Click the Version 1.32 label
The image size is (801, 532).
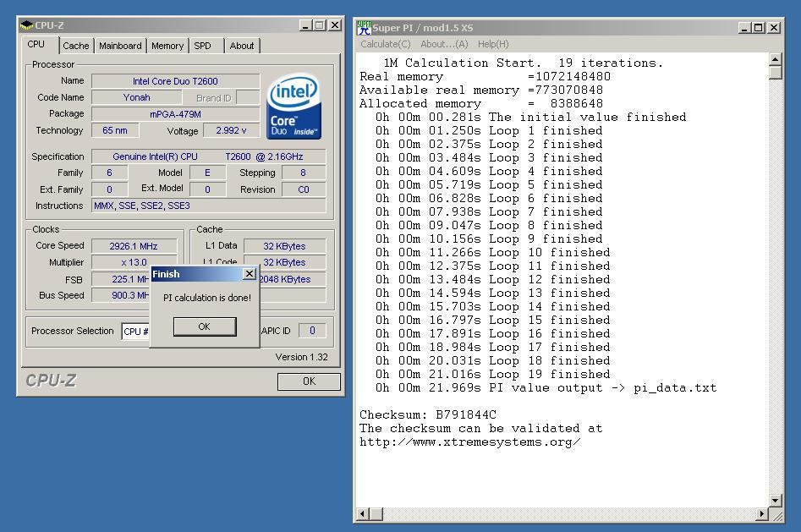point(301,357)
